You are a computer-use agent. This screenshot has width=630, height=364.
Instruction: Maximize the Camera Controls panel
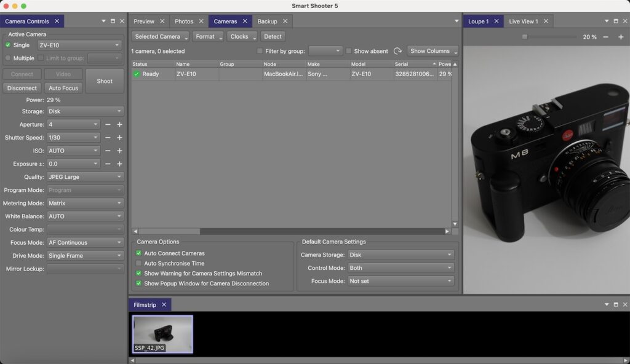(113, 22)
